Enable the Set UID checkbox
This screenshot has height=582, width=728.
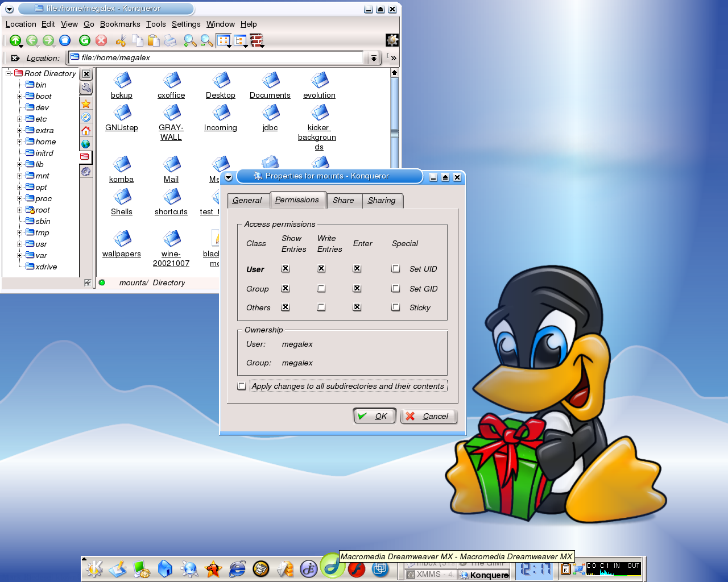(x=396, y=268)
